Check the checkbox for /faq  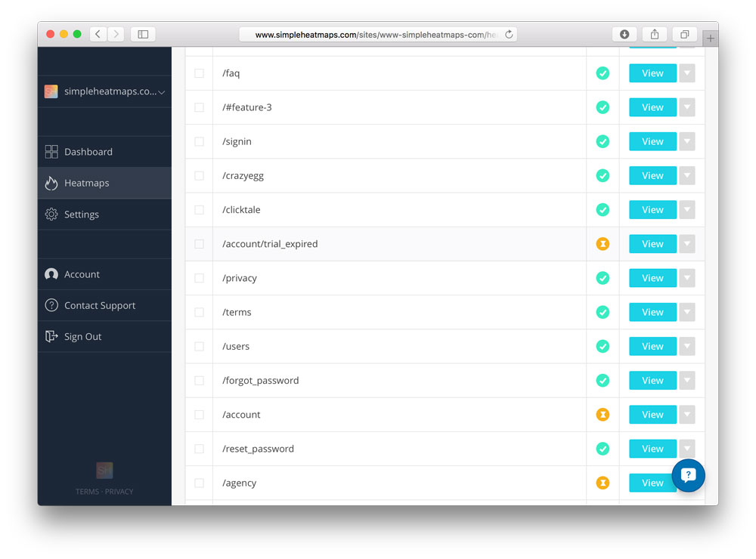pos(199,73)
